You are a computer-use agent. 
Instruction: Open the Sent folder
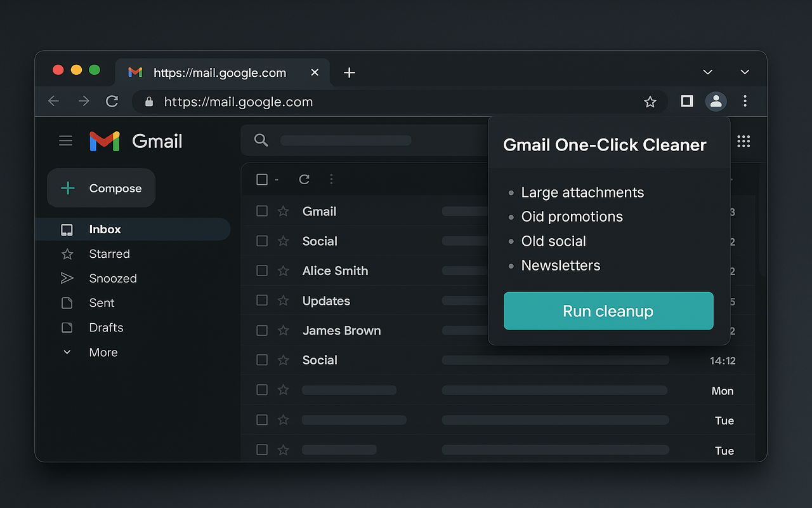pos(103,303)
